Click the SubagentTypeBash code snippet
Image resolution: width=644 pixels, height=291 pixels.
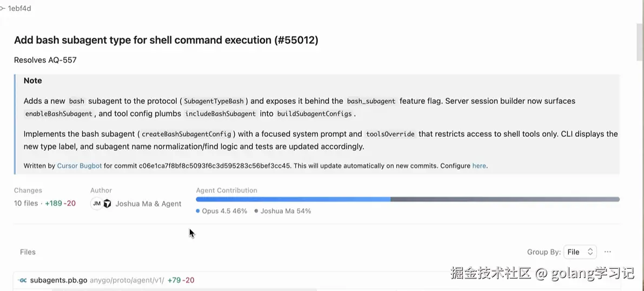tap(214, 101)
